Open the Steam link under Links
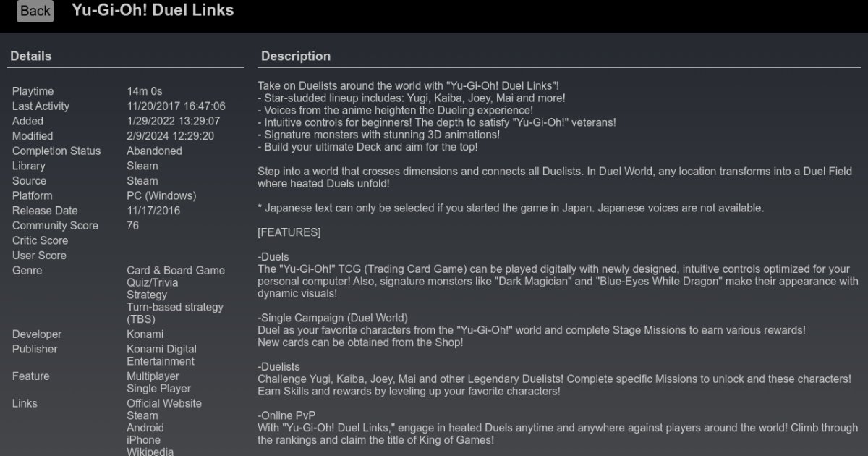 point(142,415)
